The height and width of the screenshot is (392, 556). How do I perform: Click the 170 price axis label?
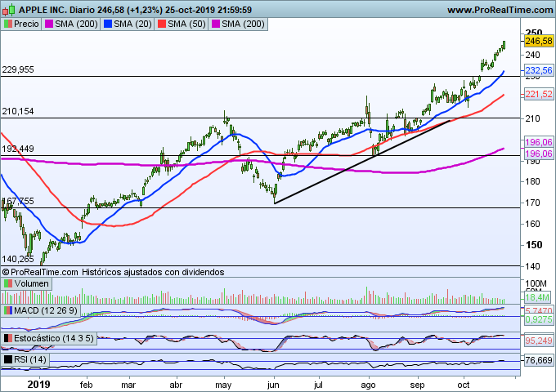tap(533, 203)
